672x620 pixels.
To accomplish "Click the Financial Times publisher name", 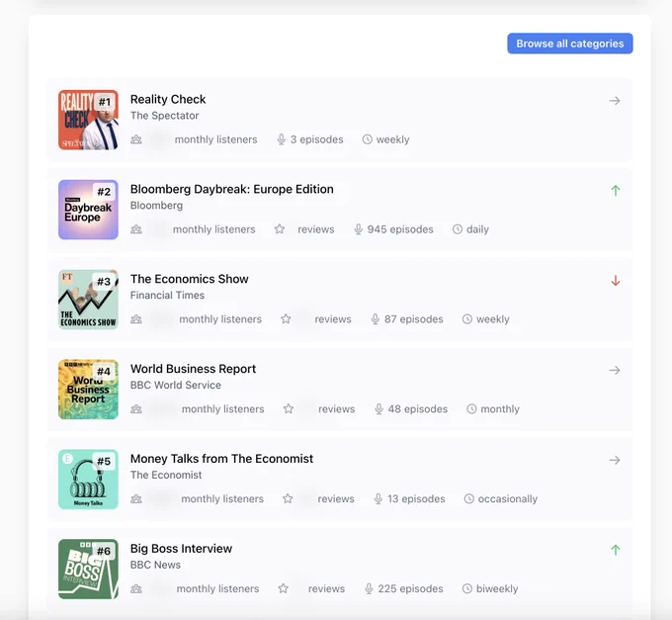I will [x=167, y=296].
